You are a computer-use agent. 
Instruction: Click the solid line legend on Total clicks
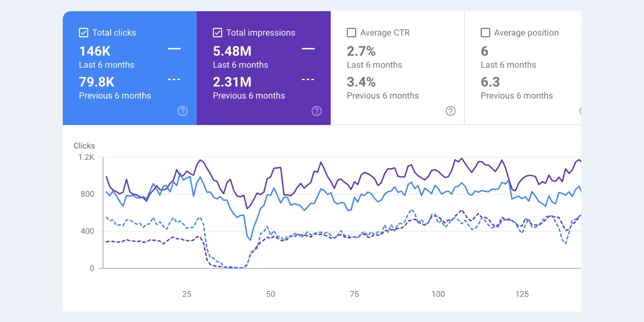[x=174, y=49]
